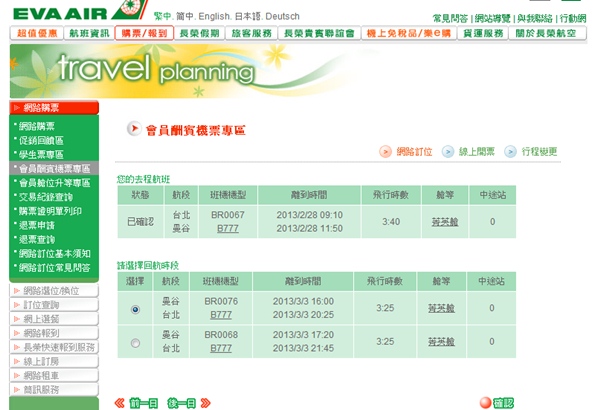Open 網路訂位基本須知 sidebar item
This screenshot has height=410, width=600.
[x=54, y=254]
